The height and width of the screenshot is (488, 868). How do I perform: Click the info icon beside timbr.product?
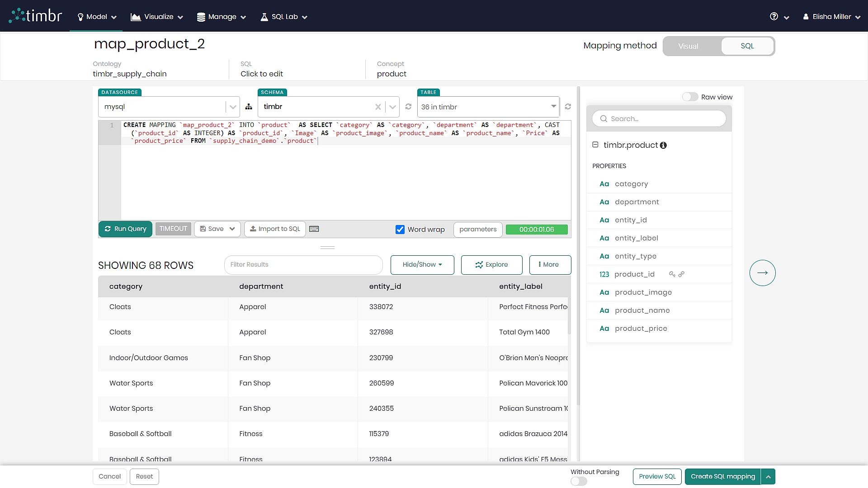coord(663,145)
